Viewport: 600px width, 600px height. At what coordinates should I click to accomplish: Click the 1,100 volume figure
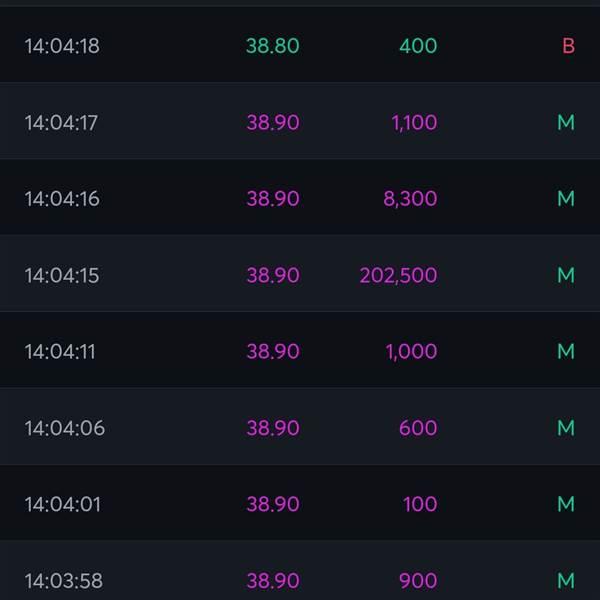pyautogui.click(x=414, y=123)
